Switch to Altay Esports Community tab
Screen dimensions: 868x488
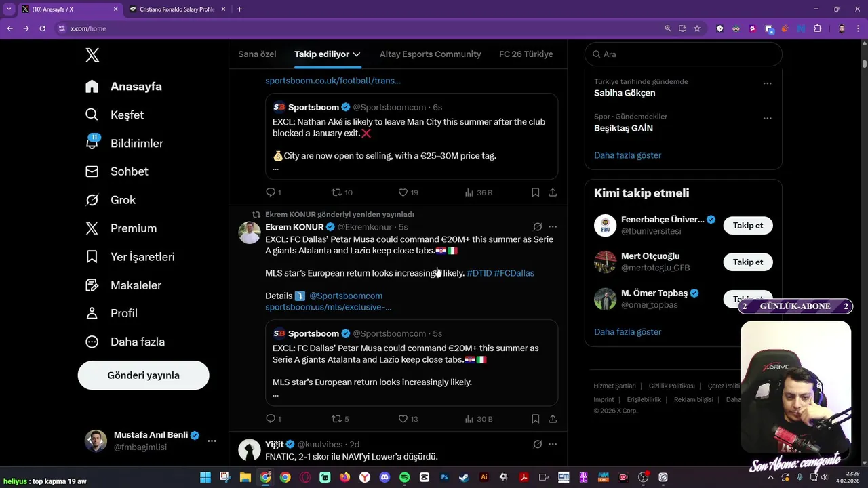click(430, 54)
